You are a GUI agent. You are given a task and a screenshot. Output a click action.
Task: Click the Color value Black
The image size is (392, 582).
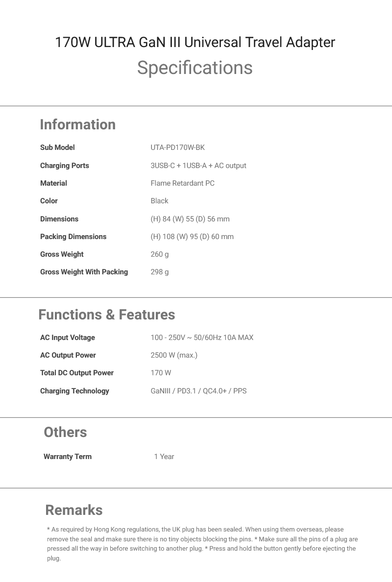(159, 201)
